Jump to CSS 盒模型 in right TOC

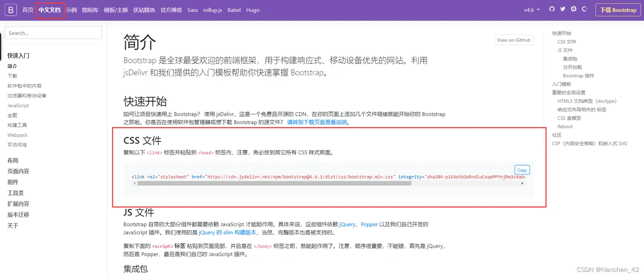[x=569, y=118]
